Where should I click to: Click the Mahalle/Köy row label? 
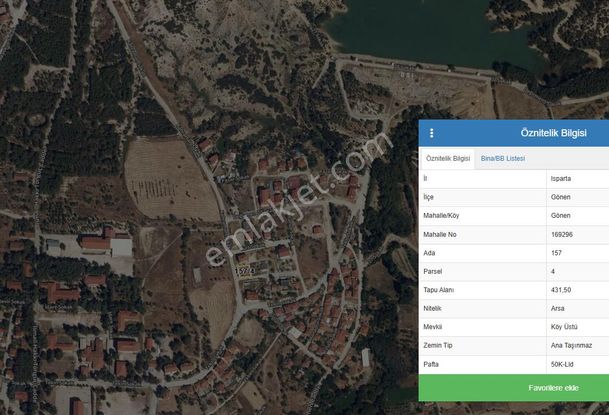[x=441, y=215]
